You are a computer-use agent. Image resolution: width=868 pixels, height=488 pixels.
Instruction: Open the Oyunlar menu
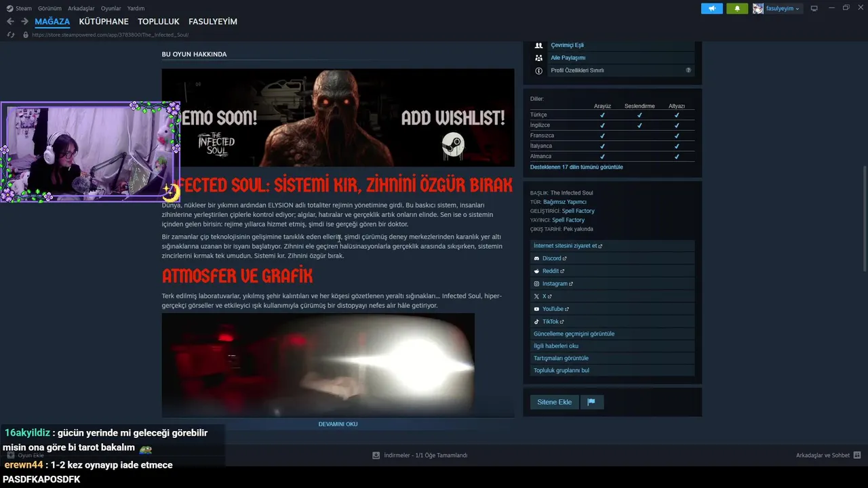[111, 9]
